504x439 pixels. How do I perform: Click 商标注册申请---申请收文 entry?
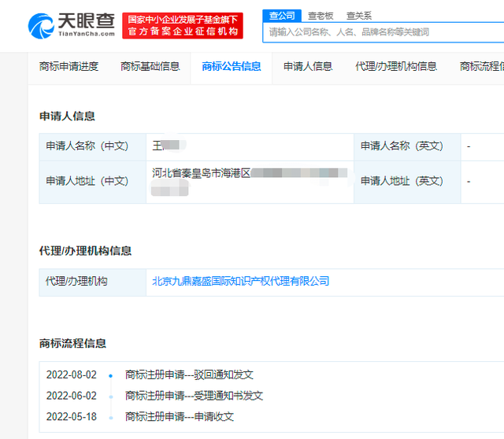[x=180, y=417]
